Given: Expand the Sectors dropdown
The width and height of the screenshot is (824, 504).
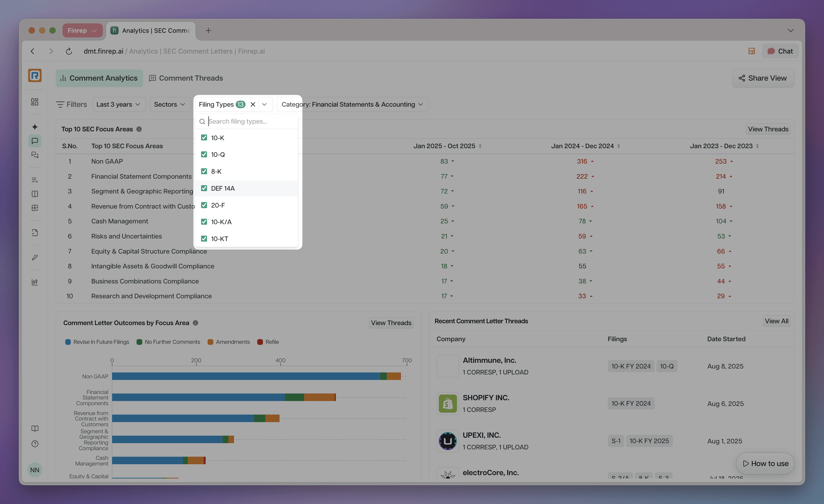Looking at the screenshot, I should tap(170, 104).
